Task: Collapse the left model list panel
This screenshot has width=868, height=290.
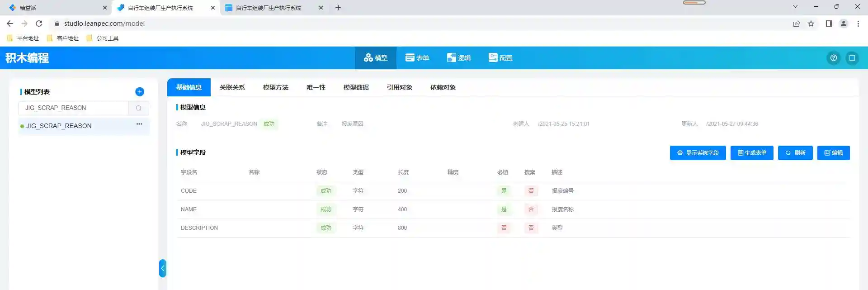Action: click(x=163, y=268)
